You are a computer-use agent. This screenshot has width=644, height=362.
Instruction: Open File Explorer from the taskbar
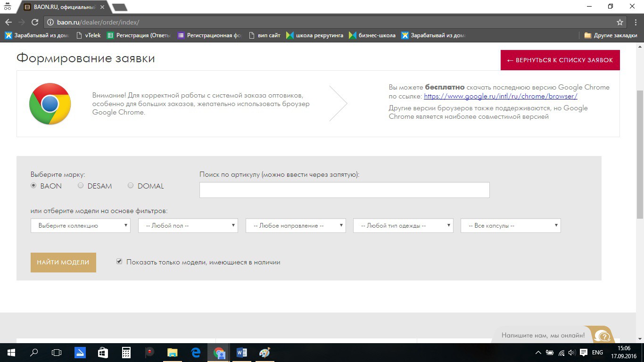tap(172, 353)
